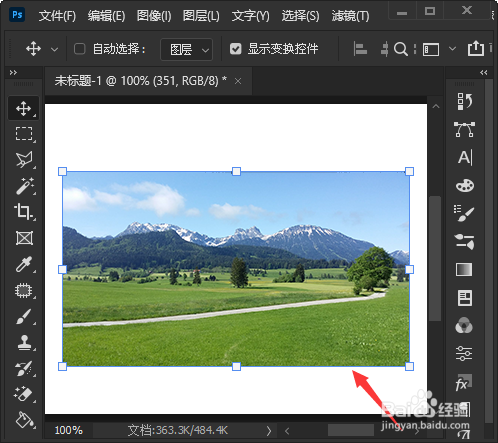Screen dimensions: 498x443
Task: Select the Magic Wand tool
Action: [24, 186]
